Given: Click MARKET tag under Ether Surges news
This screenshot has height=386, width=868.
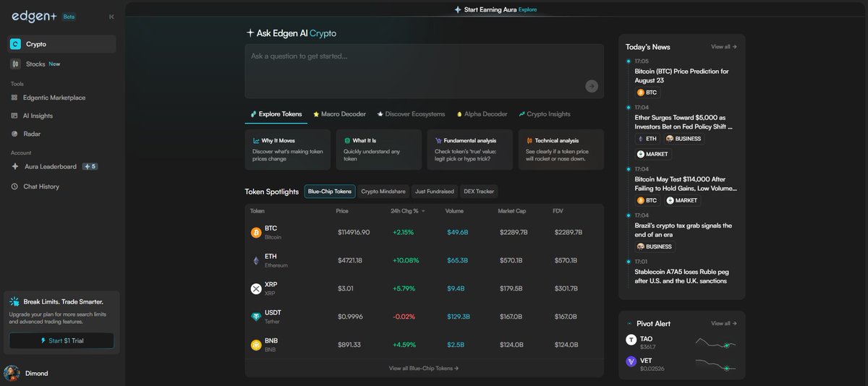Looking at the screenshot, I should pos(653,154).
